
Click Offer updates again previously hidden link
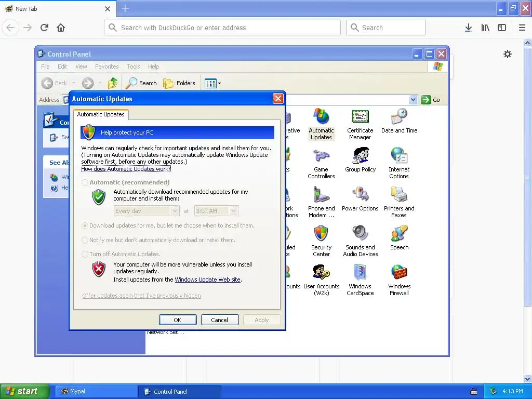141,296
